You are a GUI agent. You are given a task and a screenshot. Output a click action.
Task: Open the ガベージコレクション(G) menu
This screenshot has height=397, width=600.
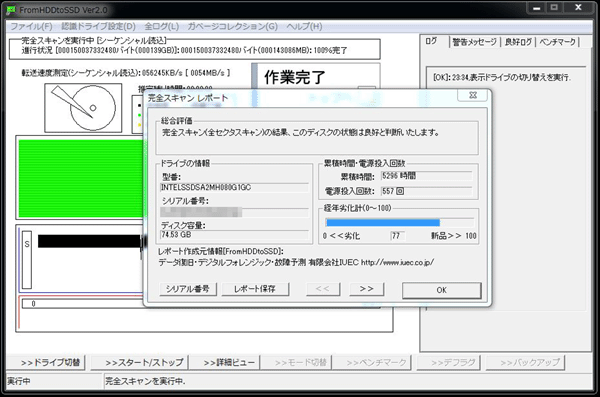[x=232, y=26]
